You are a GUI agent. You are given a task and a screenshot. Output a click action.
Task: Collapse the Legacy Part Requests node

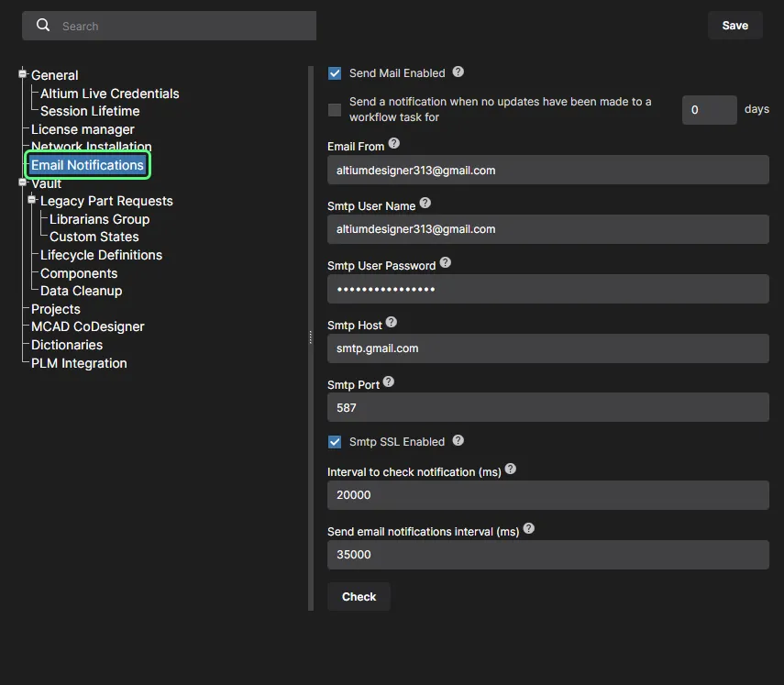point(32,200)
